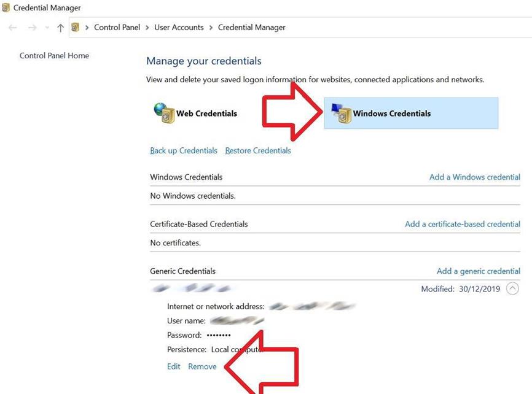Open the breadcrumb chevron after Control Panel
This screenshot has width=532, height=394.
coord(147,28)
